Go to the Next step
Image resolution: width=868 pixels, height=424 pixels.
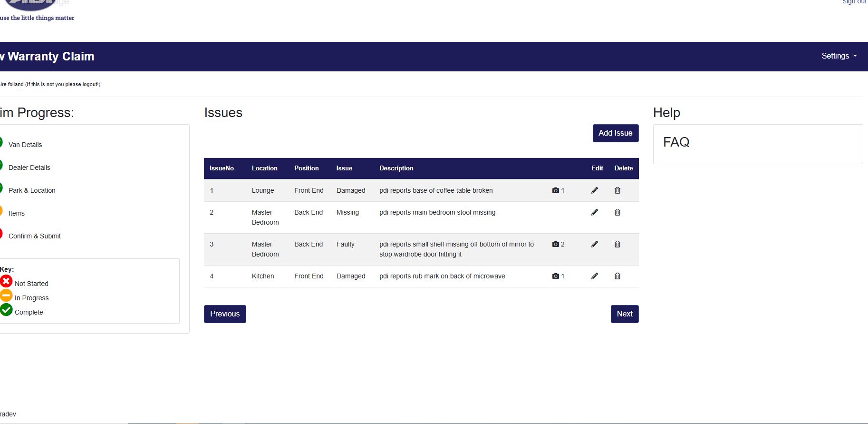tap(624, 314)
